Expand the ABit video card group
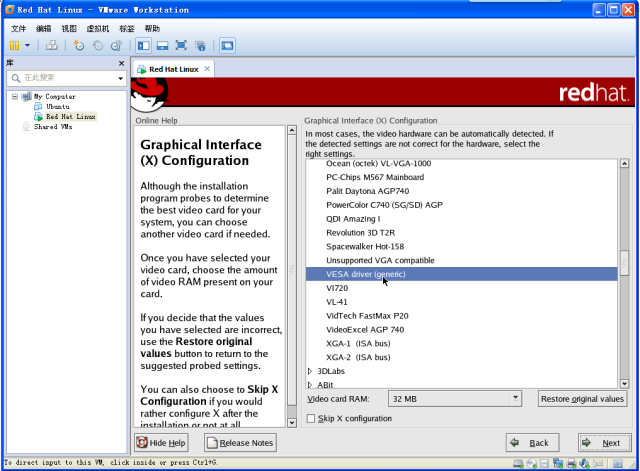 point(309,385)
